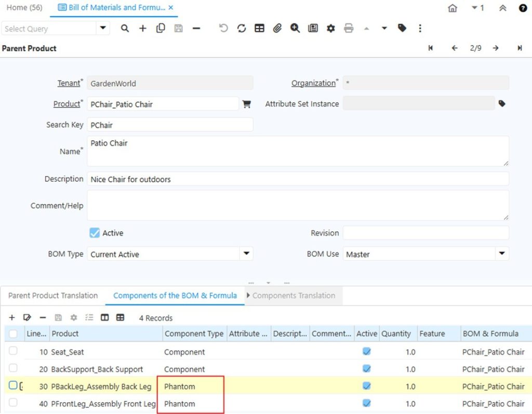Image resolution: width=532 pixels, height=414 pixels.
Task: Go to next record arrow
Action: 496,48
